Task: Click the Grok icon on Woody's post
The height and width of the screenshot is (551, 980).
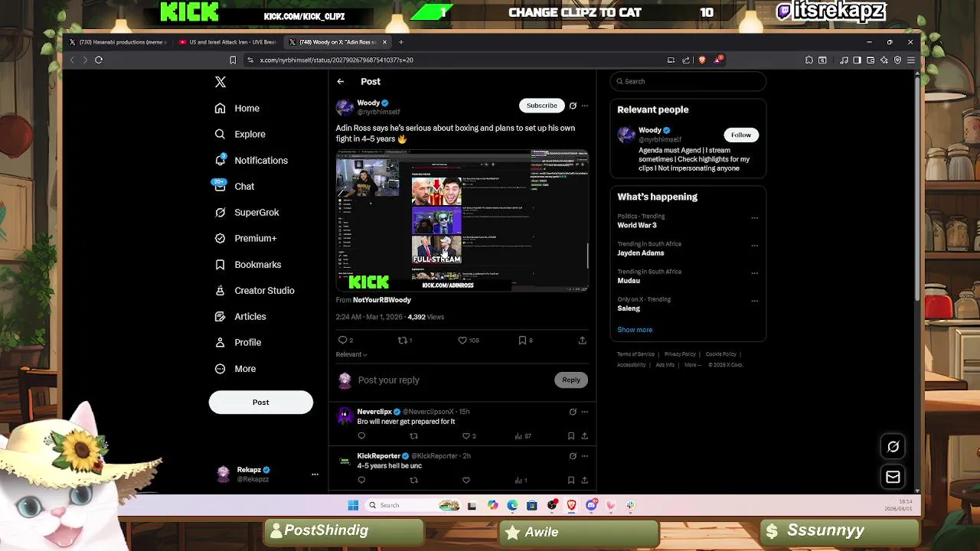Action: pos(573,106)
